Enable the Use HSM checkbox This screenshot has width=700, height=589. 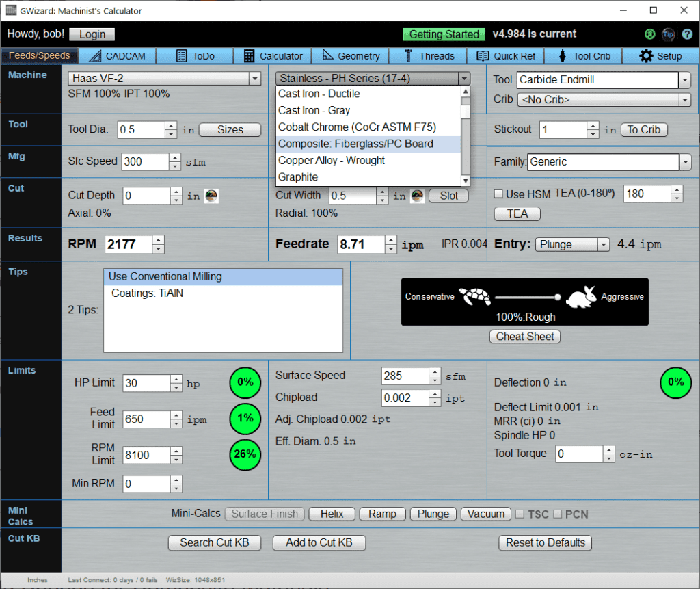498,194
